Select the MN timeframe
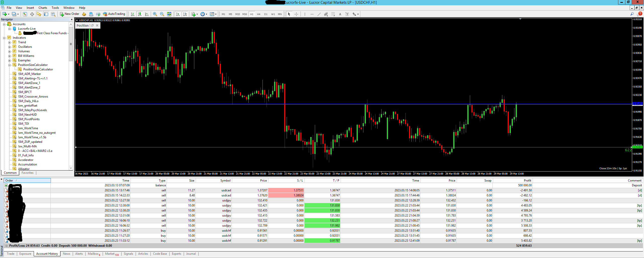Screen dimensions: 644x258 click(280, 14)
